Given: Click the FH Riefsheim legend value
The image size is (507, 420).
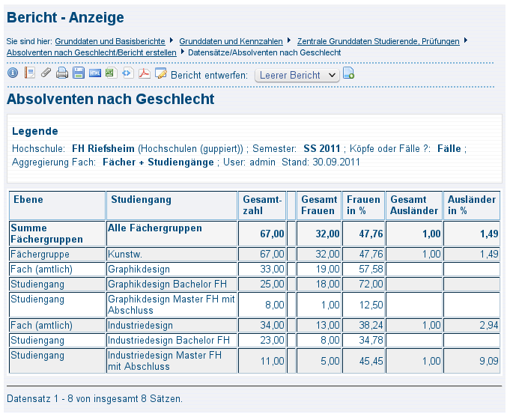Looking at the screenshot, I should pos(103,148).
